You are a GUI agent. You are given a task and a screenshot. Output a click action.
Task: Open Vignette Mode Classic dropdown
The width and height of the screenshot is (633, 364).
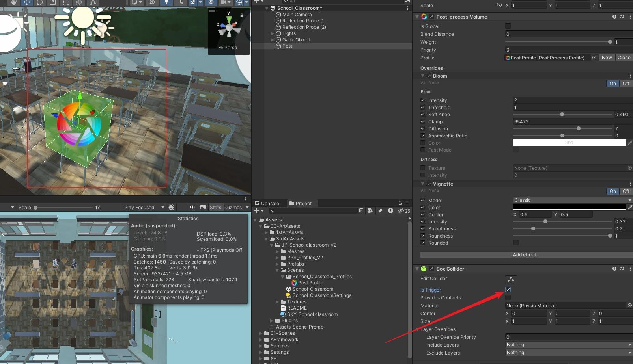point(573,200)
